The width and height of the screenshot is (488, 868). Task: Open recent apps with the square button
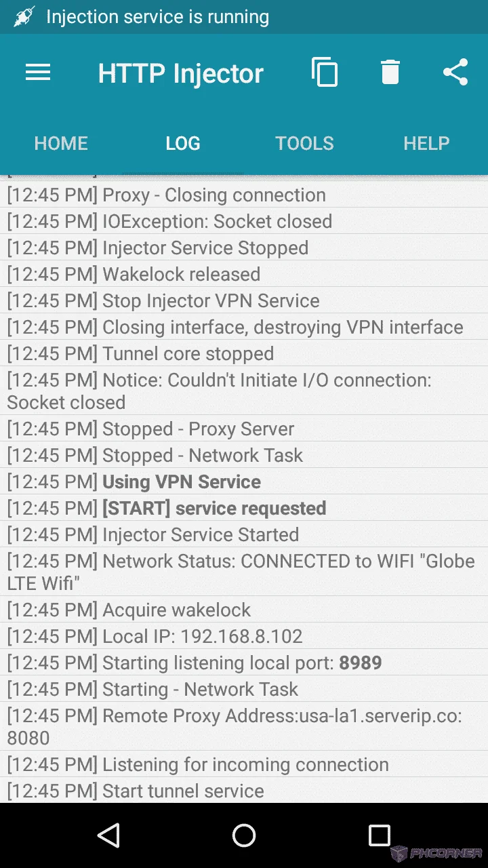click(x=379, y=835)
